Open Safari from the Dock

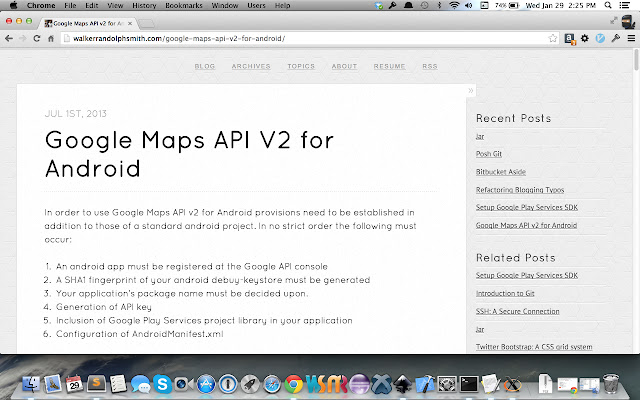point(272,384)
